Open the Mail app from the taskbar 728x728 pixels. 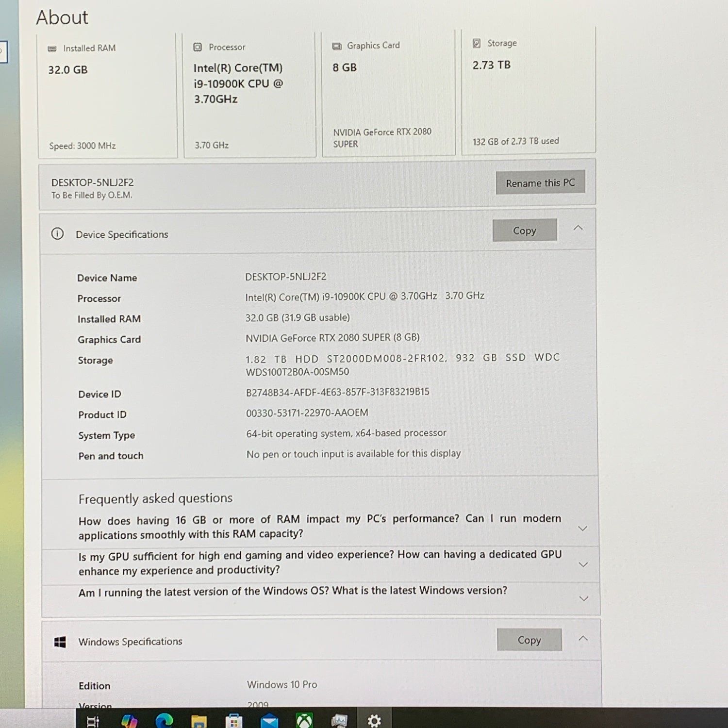(269, 721)
